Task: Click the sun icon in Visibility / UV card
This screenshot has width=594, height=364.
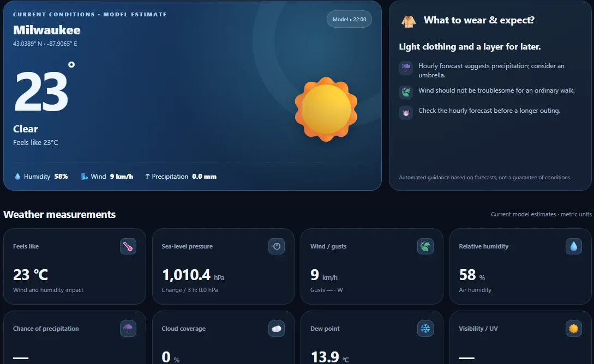Action: (x=573, y=329)
